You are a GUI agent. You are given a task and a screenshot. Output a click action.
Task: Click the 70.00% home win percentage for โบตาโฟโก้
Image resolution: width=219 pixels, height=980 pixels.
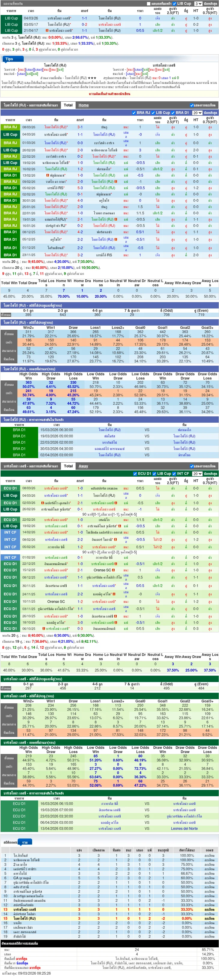point(64,296)
